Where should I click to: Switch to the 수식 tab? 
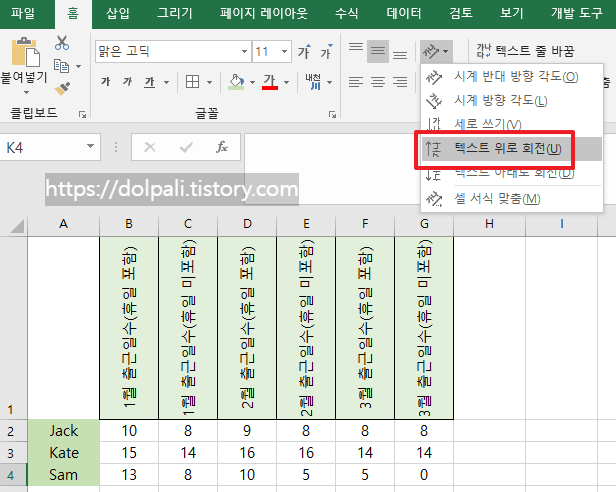pos(346,13)
